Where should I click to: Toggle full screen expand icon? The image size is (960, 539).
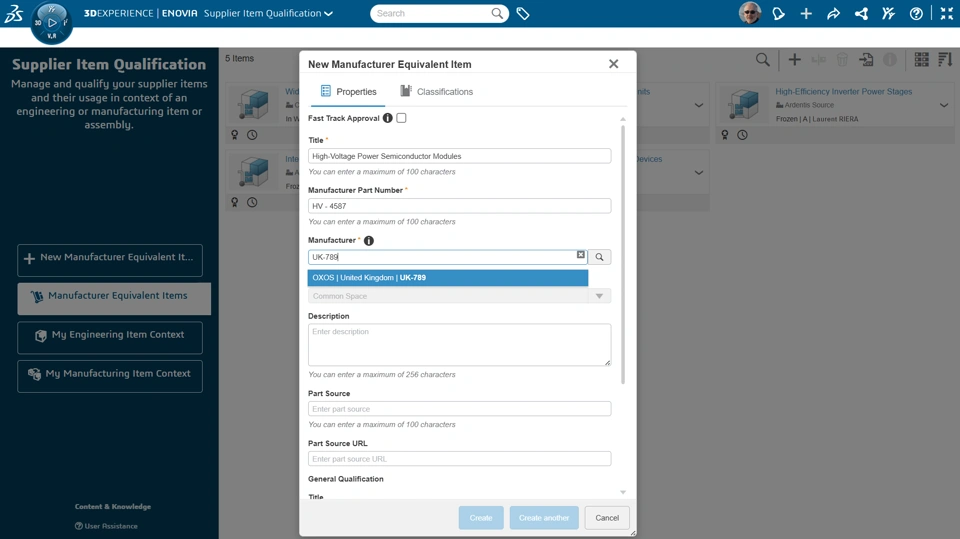tap(947, 13)
